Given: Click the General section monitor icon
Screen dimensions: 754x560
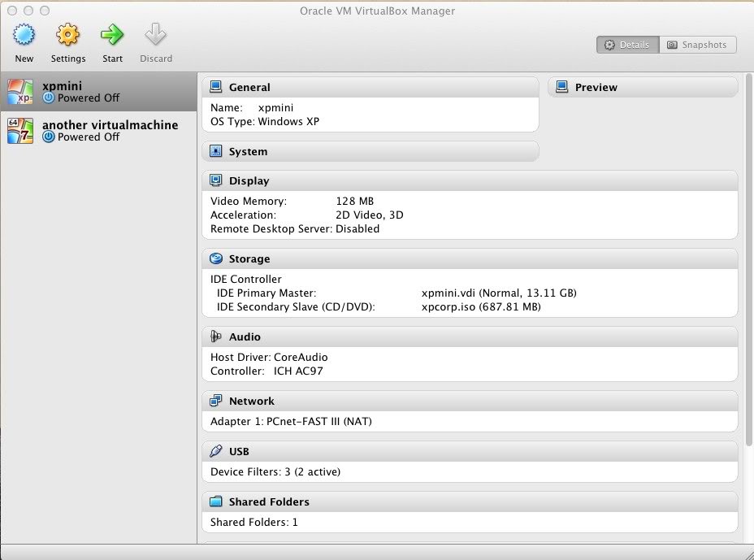Looking at the screenshot, I should coord(216,87).
